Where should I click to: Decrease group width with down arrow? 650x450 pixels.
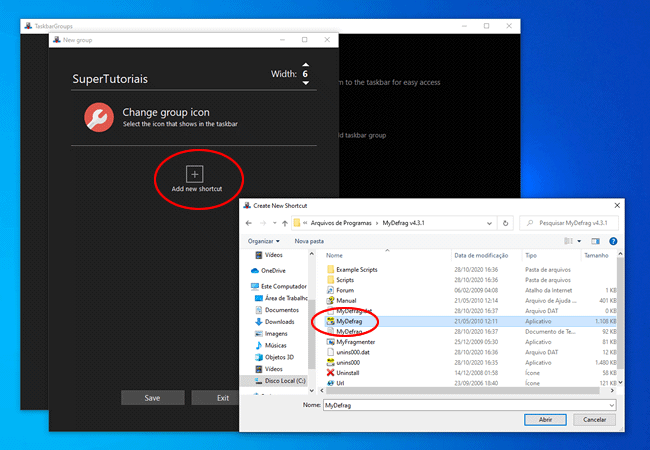[305, 81]
